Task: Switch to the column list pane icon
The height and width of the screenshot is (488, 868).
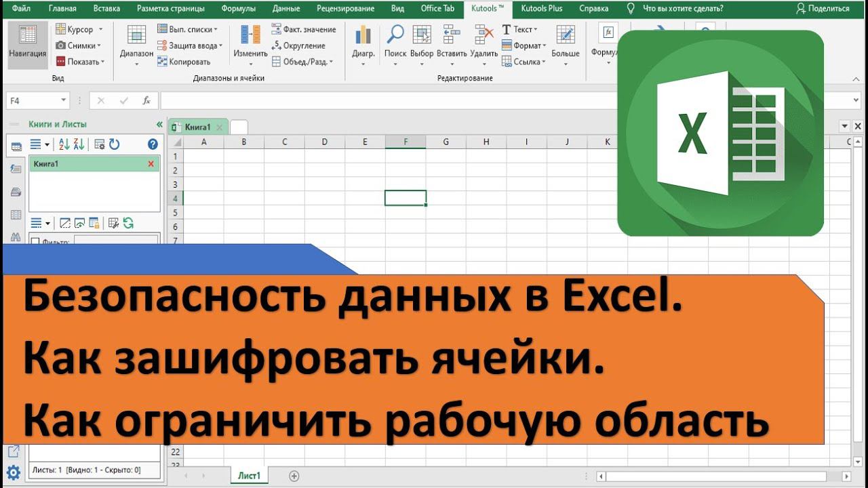Action: 16,215
